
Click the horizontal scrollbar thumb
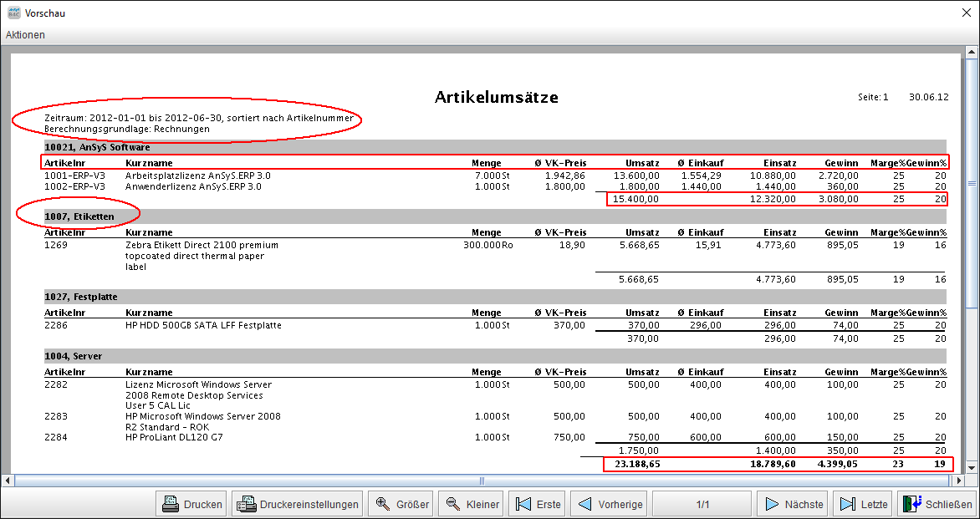(x=482, y=481)
